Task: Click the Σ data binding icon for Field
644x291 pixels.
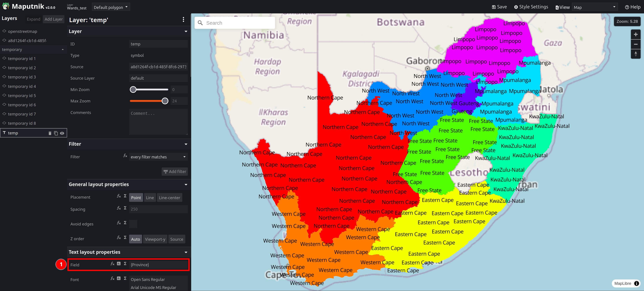Action: [125, 265]
